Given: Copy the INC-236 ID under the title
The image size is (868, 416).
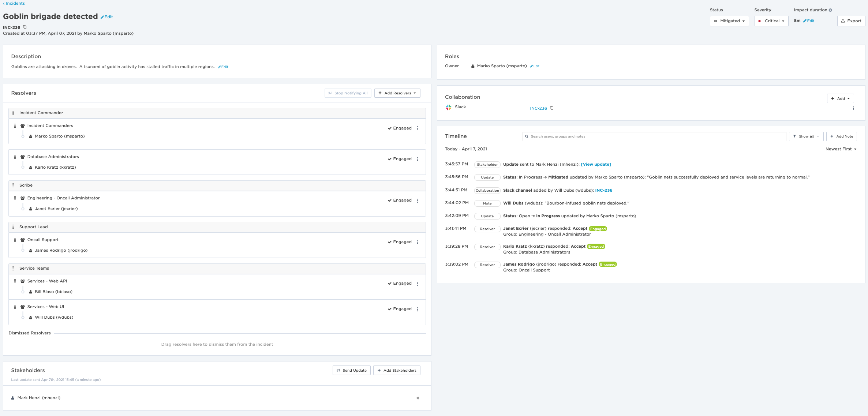Looking at the screenshot, I should coord(25,27).
